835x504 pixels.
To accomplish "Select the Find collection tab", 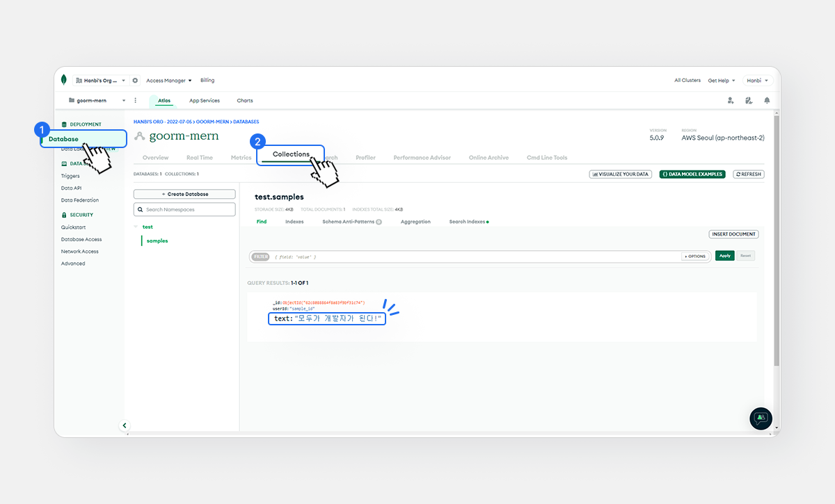I will [x=262, y=222].
